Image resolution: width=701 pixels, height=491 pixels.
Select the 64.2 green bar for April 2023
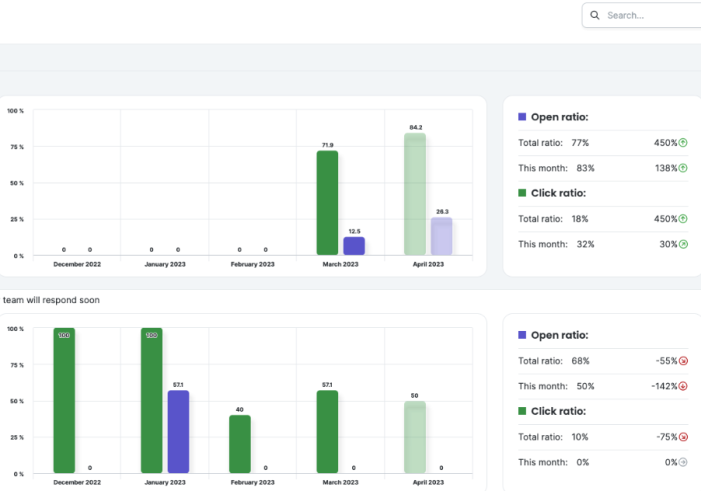point(415,194)
